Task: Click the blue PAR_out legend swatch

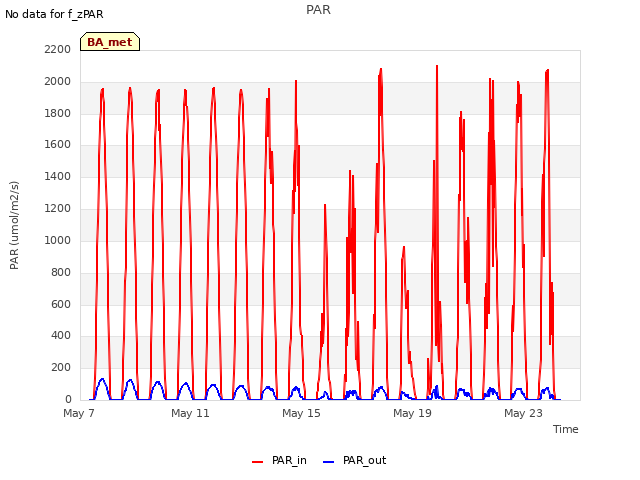Action: click(x=329, y=462)
